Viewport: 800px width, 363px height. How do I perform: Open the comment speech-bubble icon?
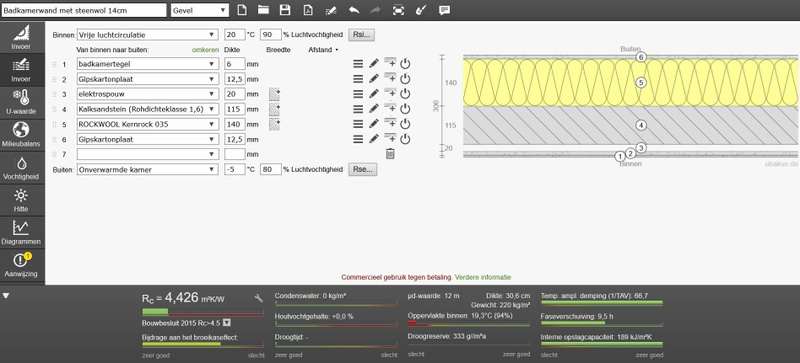pos(444,10)
